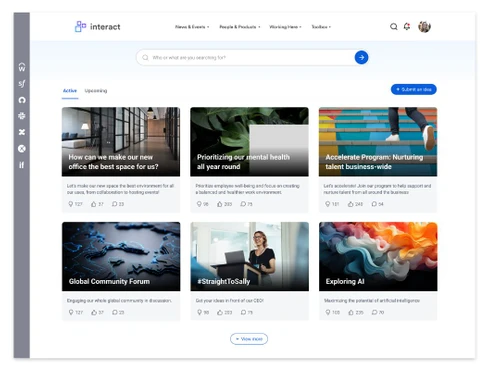Like the Exploring AI card
Image resolution: width=500 pixels, height=375 pixels.
point(351,312)
